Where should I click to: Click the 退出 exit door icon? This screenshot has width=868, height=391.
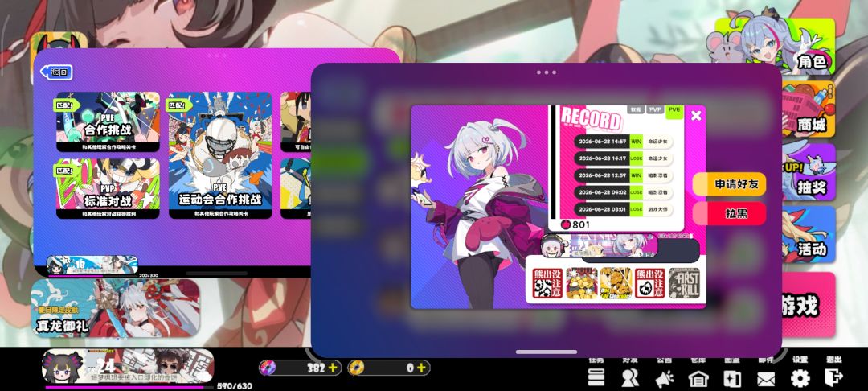tap(833, 377)
